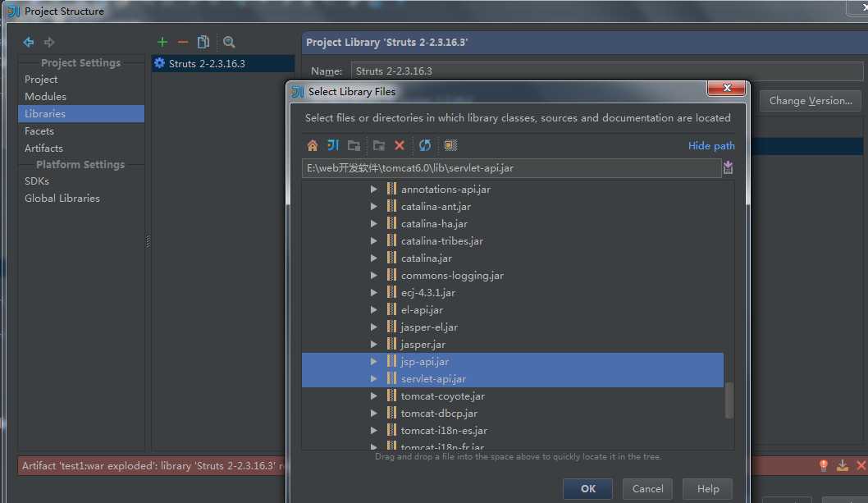Click the module directory icon
The height and width of the screenshot is (503, 868).
tap(354, 146)
